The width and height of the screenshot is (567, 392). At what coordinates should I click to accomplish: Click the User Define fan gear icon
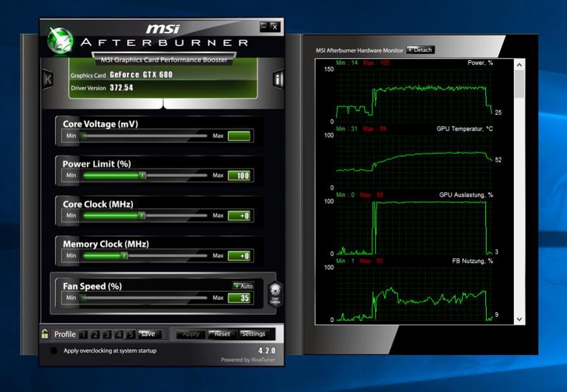tap(275, 295)
